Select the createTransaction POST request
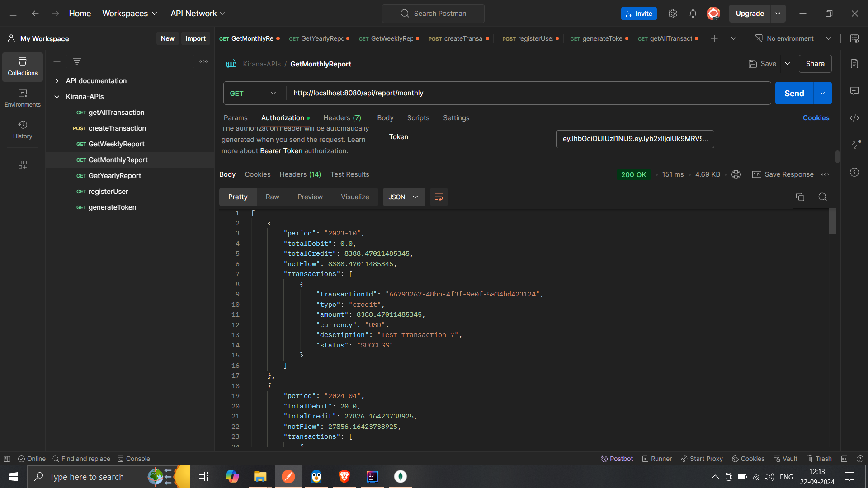Viewport: 868px width, 488px height. tap(117, 127)
